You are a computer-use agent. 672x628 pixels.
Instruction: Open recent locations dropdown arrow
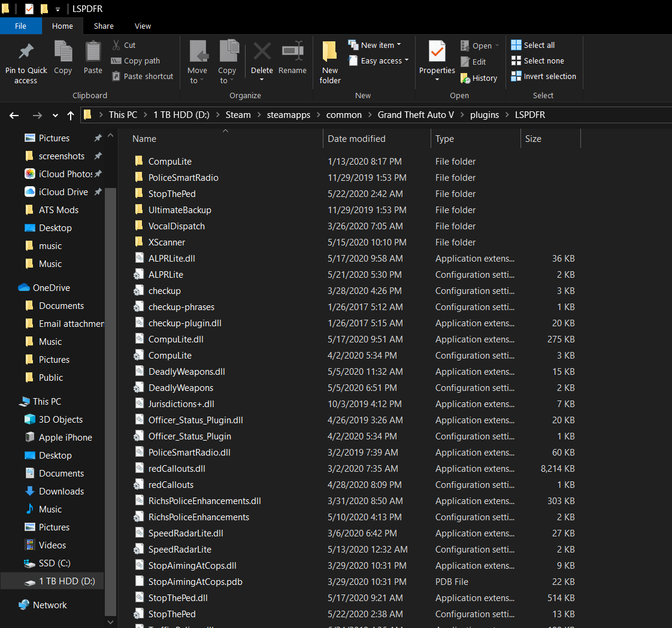(55, 116)
